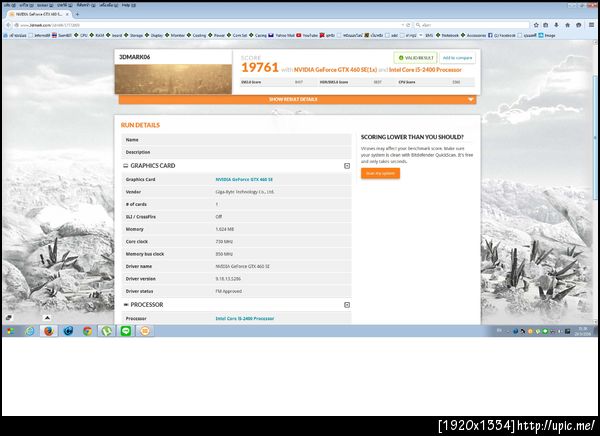Reload the page using the refresh icon
This screenshot has height=436, width=600.
click(408, 25)
